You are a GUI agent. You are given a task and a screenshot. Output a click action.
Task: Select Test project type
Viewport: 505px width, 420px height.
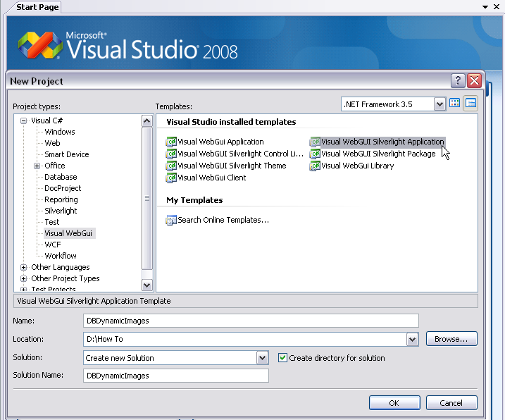point(52,222)
